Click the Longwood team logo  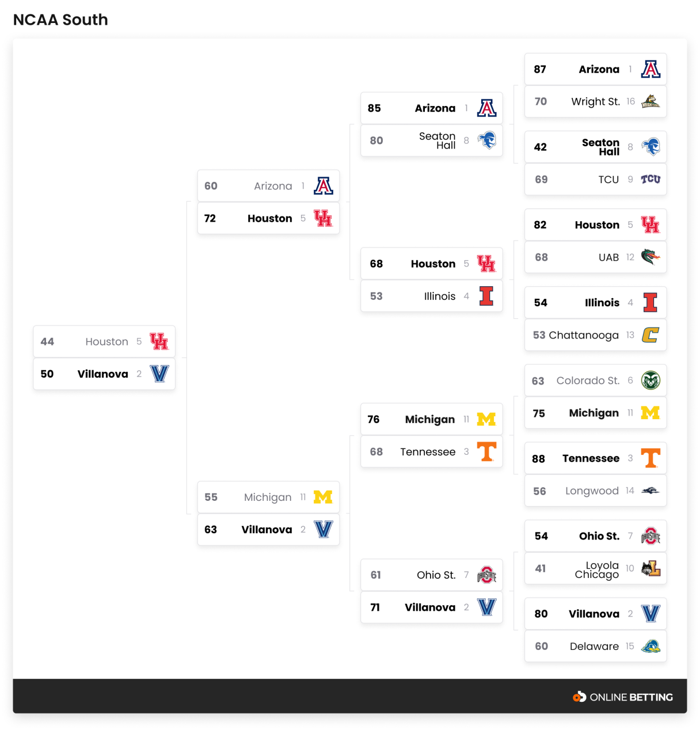(650, 491)
